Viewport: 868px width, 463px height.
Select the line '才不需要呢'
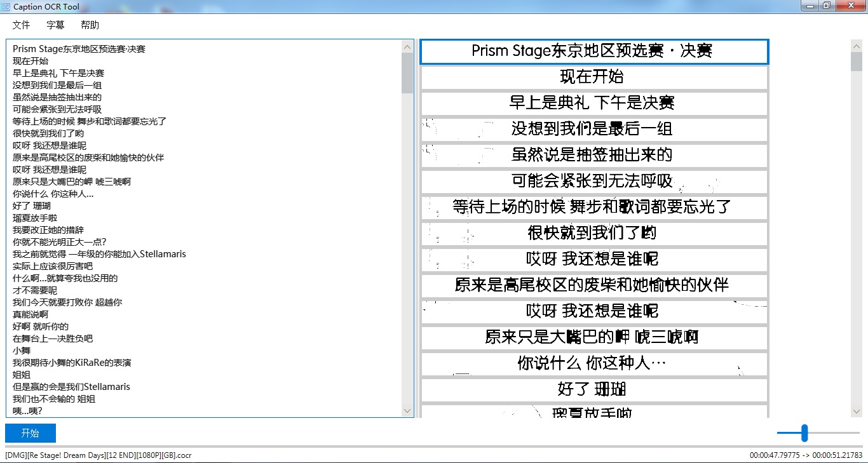coord(35,290)
